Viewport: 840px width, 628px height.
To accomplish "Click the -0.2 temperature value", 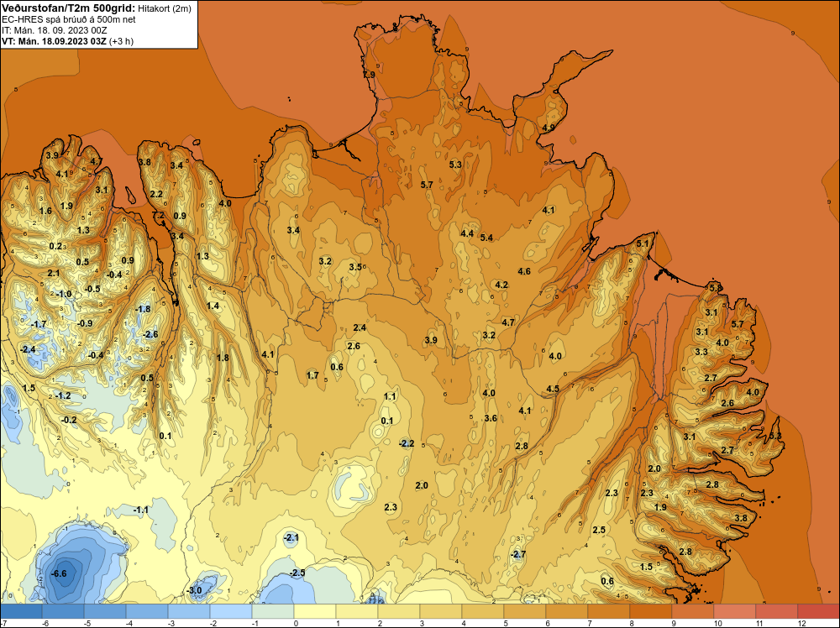I will point(69,420).
